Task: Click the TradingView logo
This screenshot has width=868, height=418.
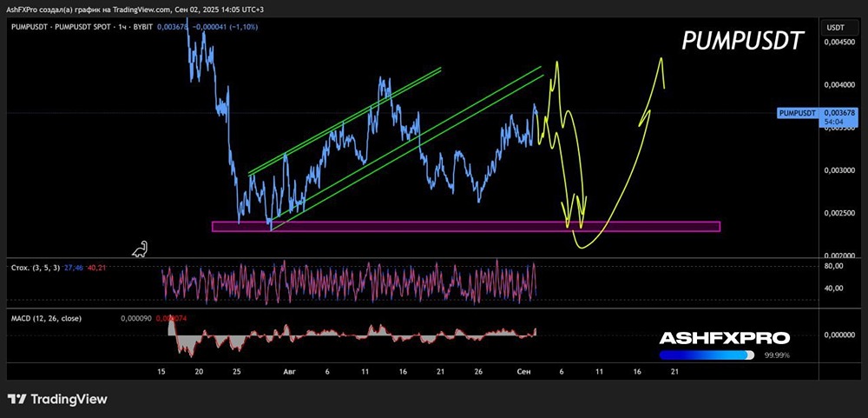Action: tap(57, 399)
